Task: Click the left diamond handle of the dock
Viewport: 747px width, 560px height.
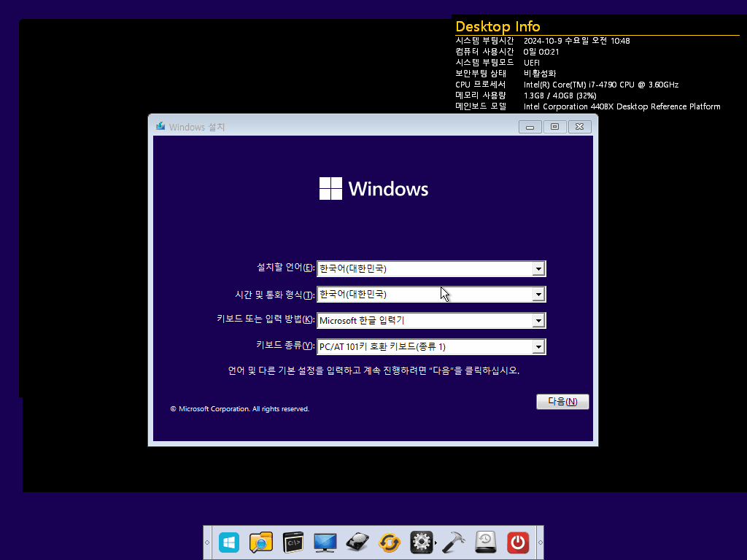Action: 207,542
